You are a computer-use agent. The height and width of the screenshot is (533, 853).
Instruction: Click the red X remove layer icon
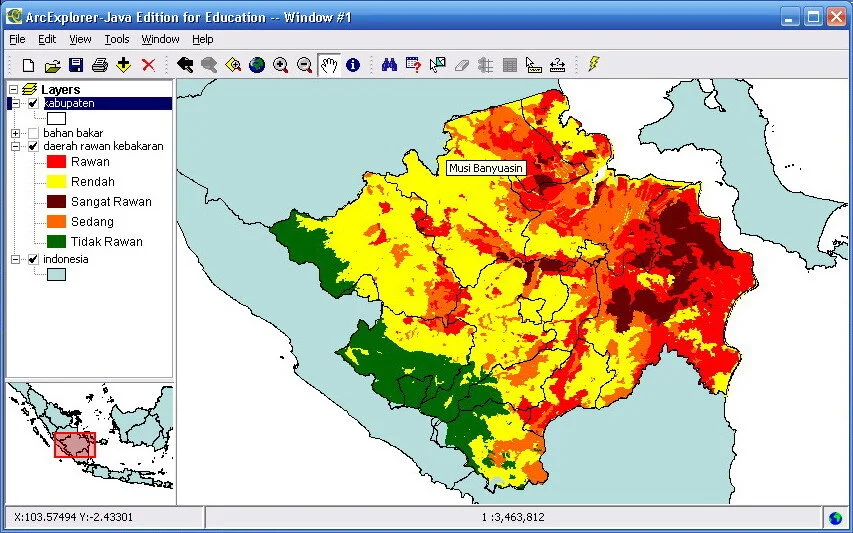point(148,65)
